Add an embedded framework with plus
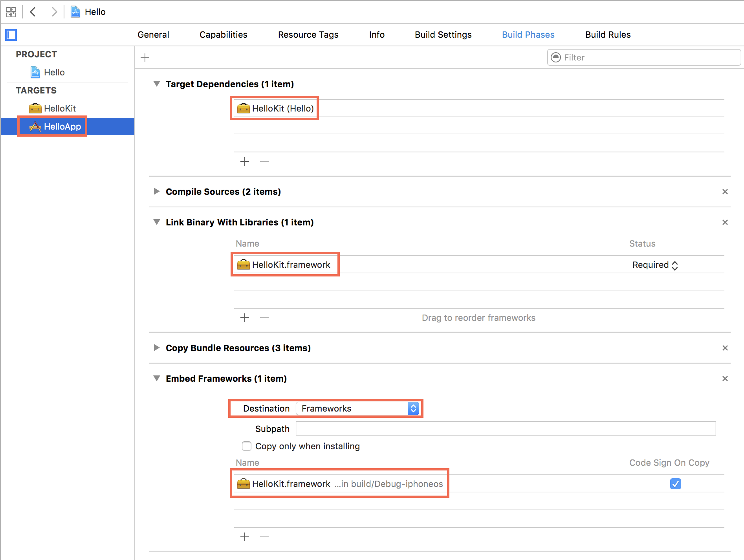 click(x=245, y=537)
